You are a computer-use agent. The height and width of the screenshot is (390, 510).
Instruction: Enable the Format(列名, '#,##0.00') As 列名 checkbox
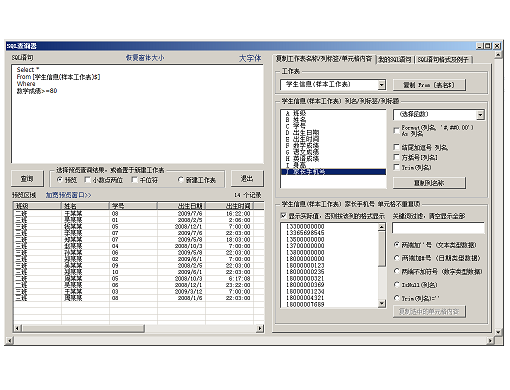397,130
